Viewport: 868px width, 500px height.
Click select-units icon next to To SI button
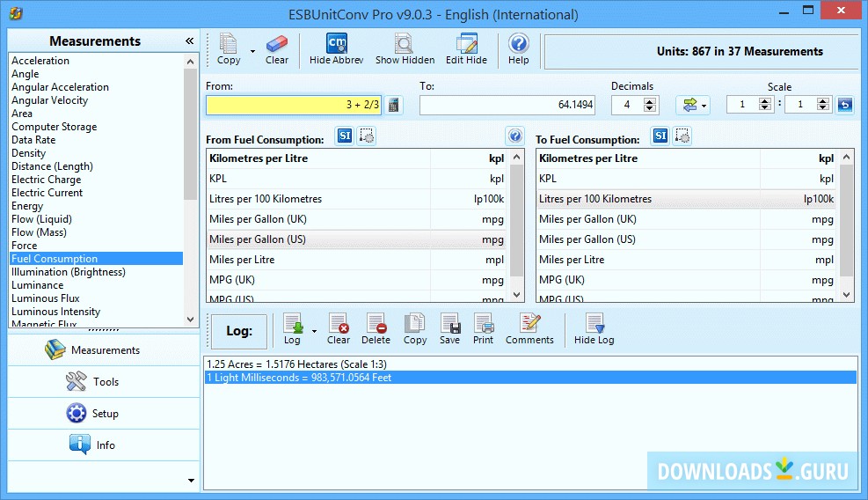click(x=682, y=136)
